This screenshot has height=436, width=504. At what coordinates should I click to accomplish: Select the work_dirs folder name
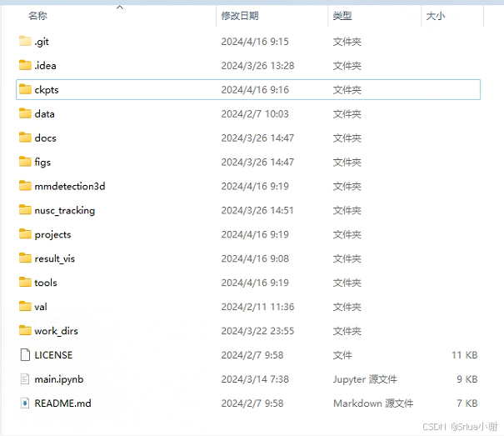(x=57, y=331)
